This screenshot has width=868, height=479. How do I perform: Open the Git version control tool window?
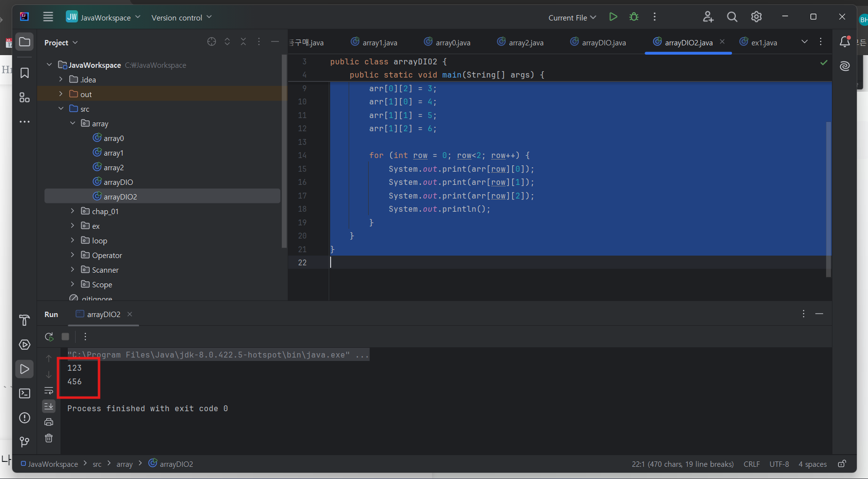24,442
